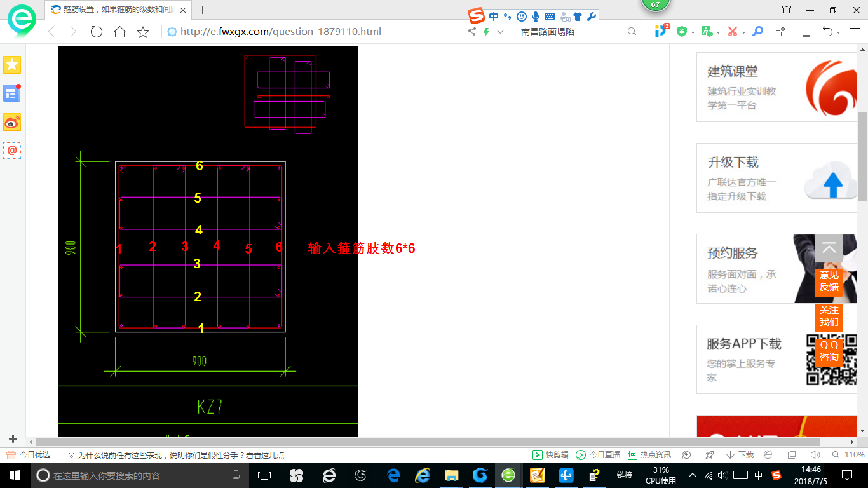Click the green 67 speed ball

(x=656, y=3)
